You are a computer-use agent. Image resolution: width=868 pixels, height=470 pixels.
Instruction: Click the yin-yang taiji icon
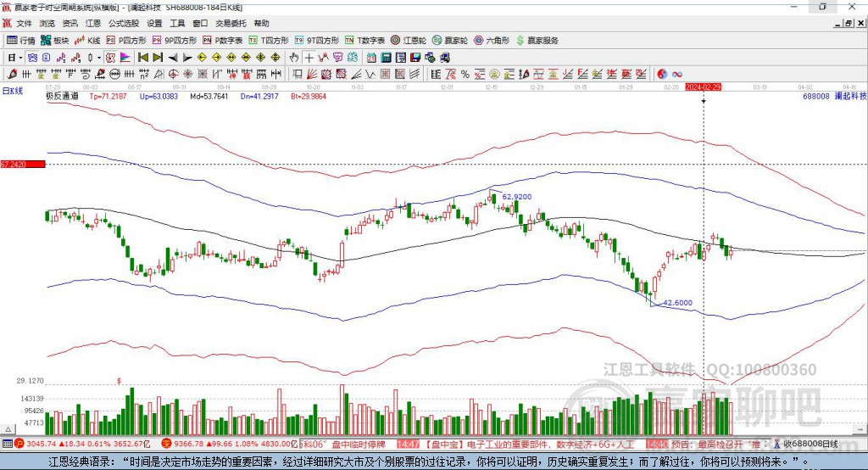(662, 75)
